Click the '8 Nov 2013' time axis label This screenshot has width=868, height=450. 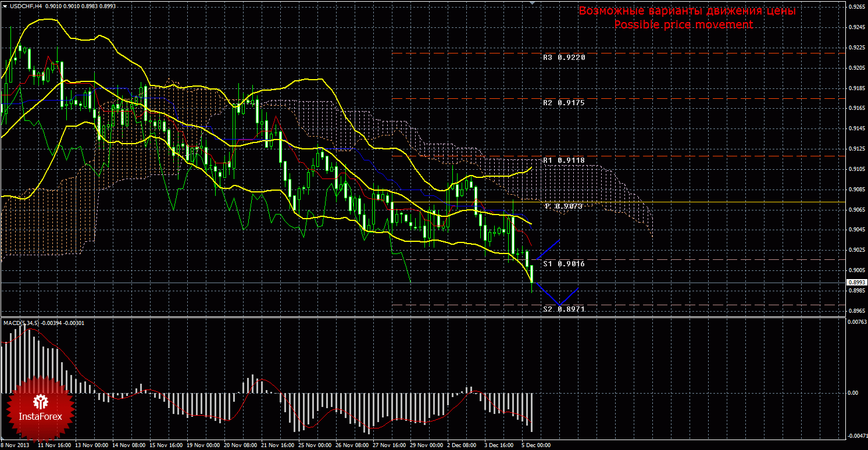[x=15, y=446]
